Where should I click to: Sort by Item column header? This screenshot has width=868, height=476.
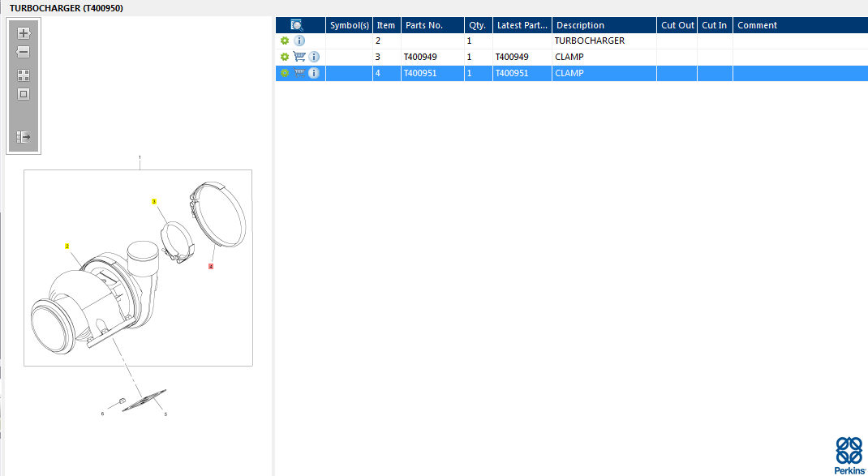[386, 25]
